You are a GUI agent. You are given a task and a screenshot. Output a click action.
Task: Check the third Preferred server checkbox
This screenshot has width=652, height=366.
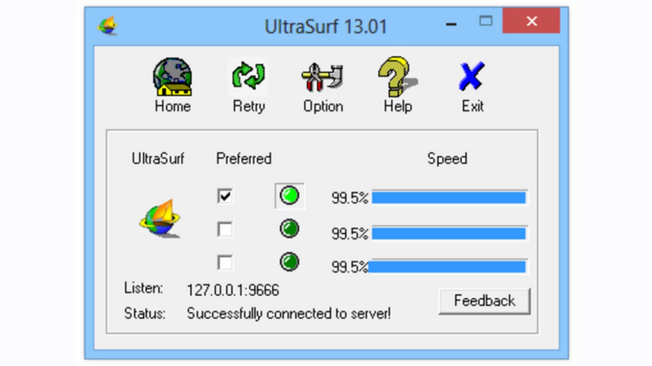point(225,262)
